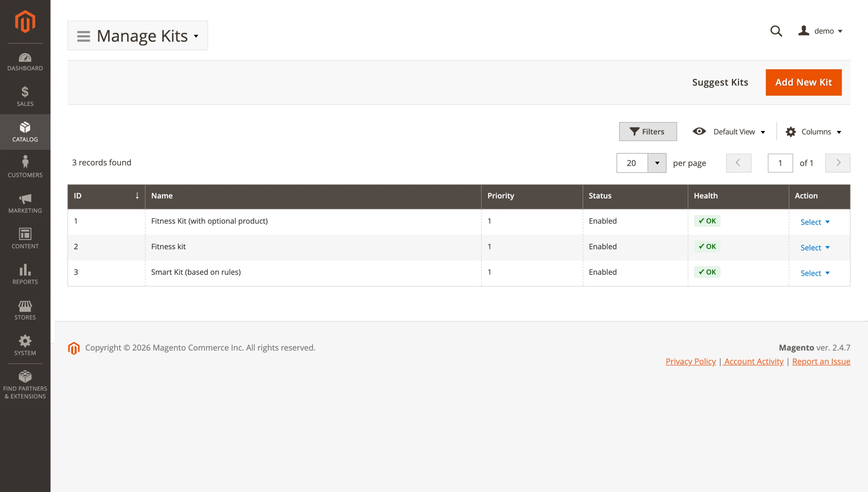Open the per page count dropdown arrow

click(x=657, y=163)
